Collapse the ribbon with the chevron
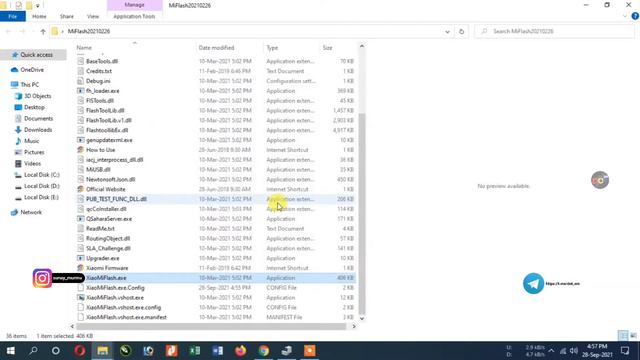This screenshot has width=640, height=360. (x=624, y=16)
